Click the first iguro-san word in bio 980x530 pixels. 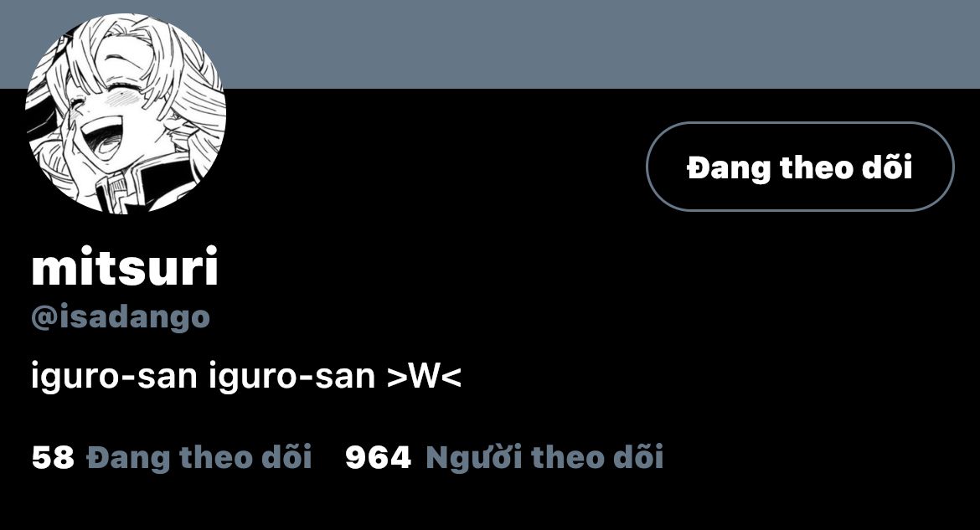click(115, 376)
